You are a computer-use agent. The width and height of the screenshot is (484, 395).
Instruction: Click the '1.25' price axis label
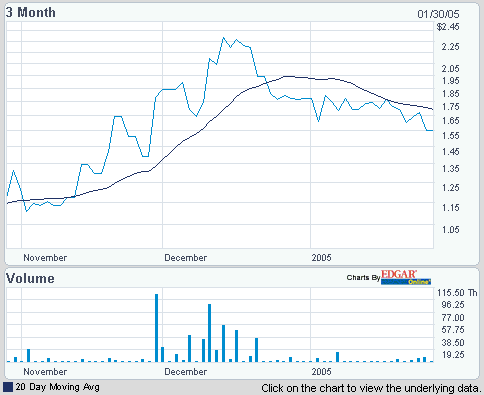point(450,188)
